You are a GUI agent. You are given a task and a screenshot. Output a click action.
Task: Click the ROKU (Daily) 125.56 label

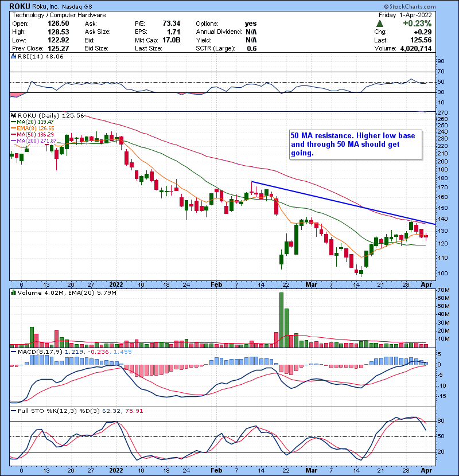click(x=50, y=115)
